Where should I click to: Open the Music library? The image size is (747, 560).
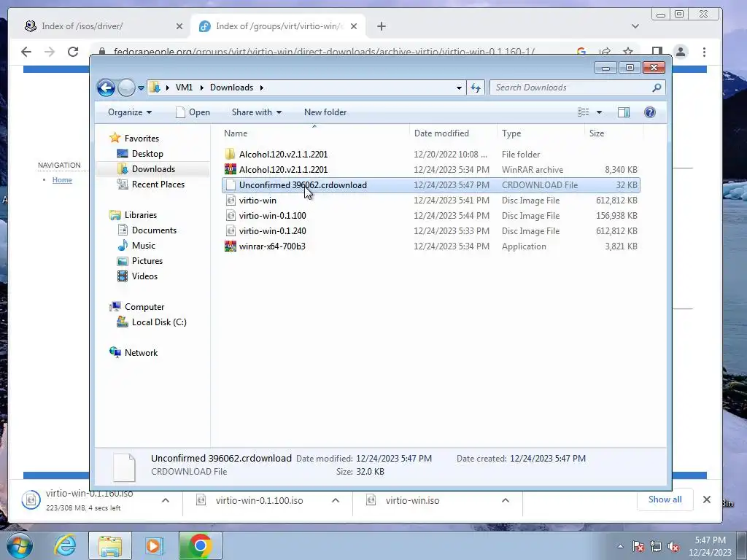144,246
